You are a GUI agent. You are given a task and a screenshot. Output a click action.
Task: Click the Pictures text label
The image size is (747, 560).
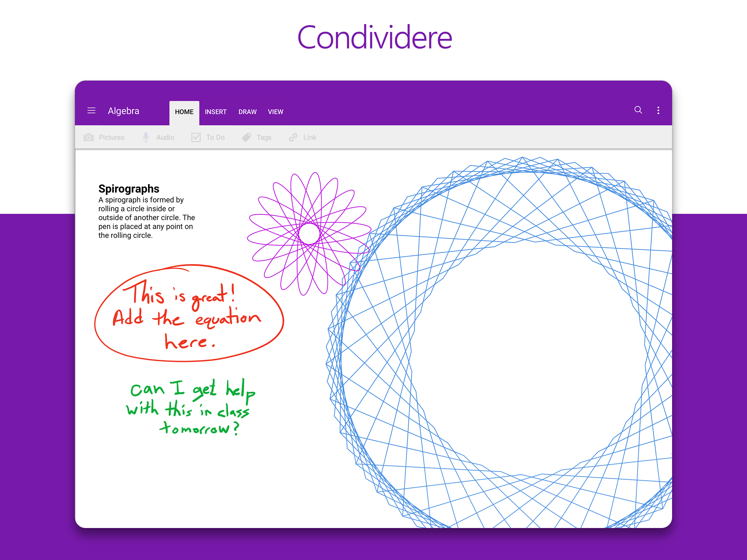(x=112, y=138)
